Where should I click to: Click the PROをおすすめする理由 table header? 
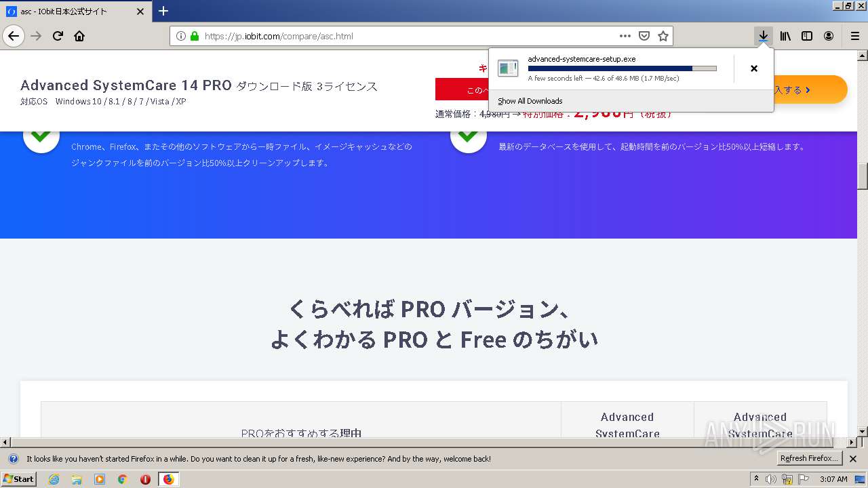(301, 433)
